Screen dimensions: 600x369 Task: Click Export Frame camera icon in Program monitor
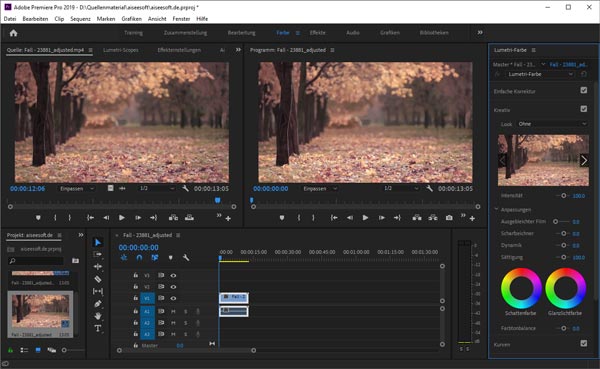tap(449, 217)
